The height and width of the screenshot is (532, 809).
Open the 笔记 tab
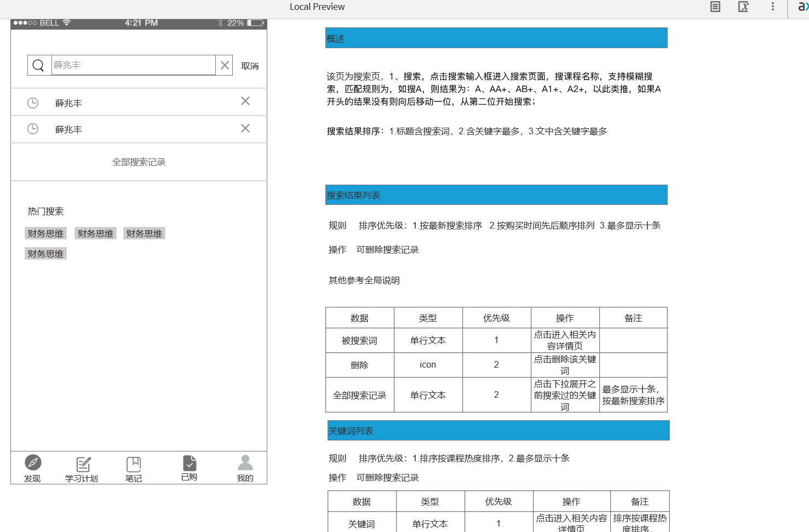134,470
